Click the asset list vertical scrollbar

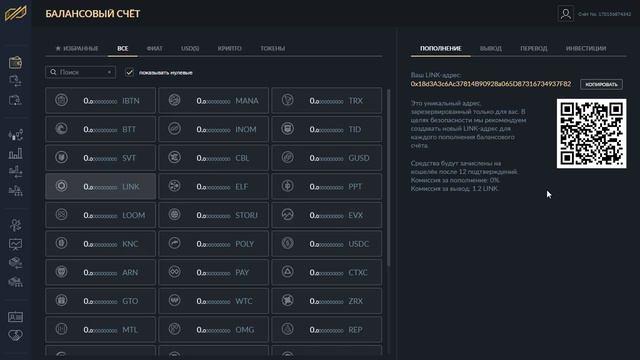coord(388,178)
